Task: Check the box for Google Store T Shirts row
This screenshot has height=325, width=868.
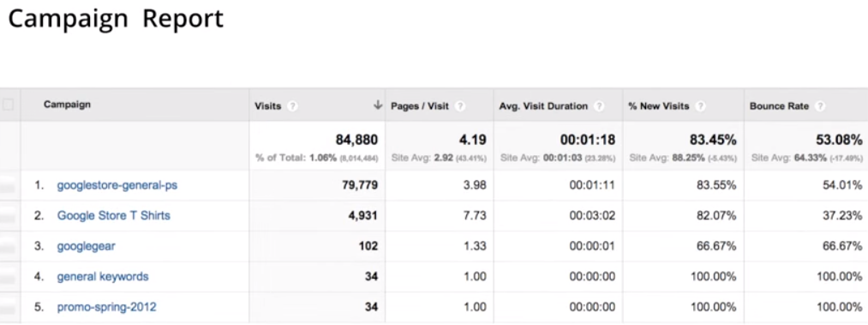Action: [x=8, y=216]
